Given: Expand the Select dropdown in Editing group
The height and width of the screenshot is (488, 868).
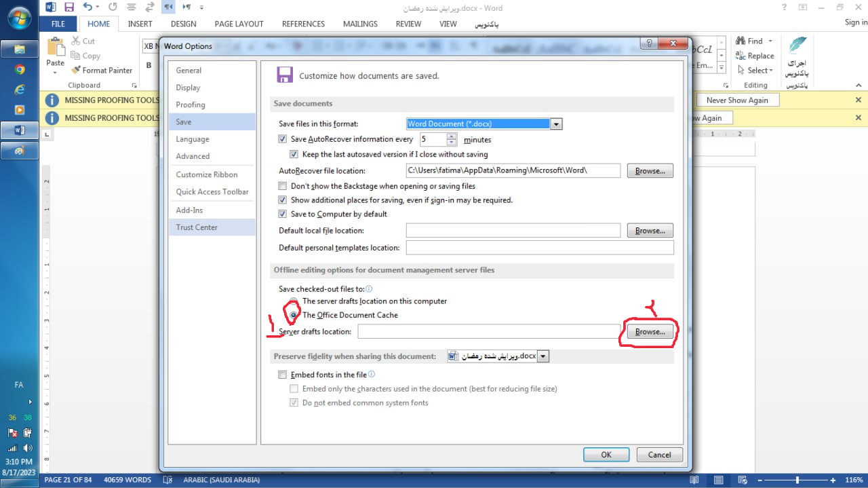Looking at the screenshot, I should click(754, 70).
